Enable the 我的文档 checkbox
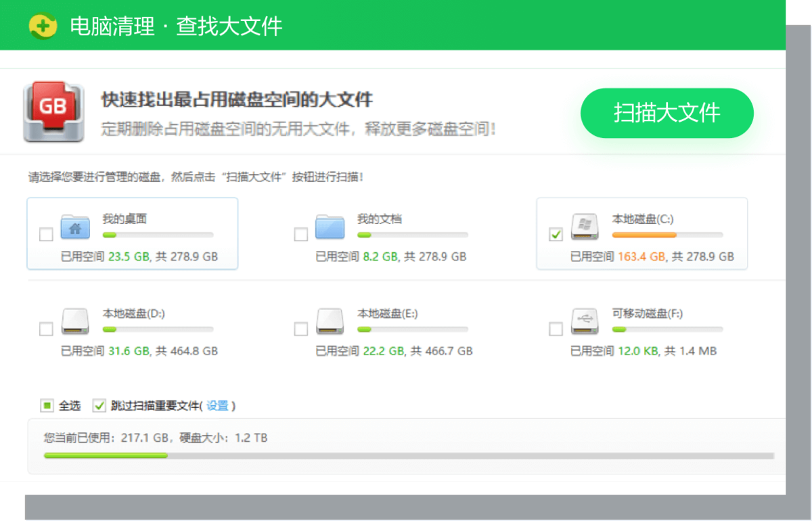Screen dimensions: 812x521 301,235
